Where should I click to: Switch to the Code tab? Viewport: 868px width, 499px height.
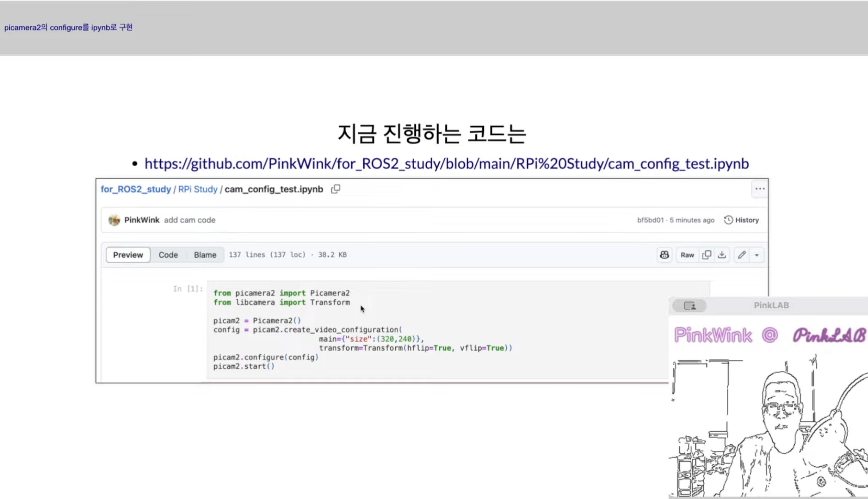pos(168,255)
